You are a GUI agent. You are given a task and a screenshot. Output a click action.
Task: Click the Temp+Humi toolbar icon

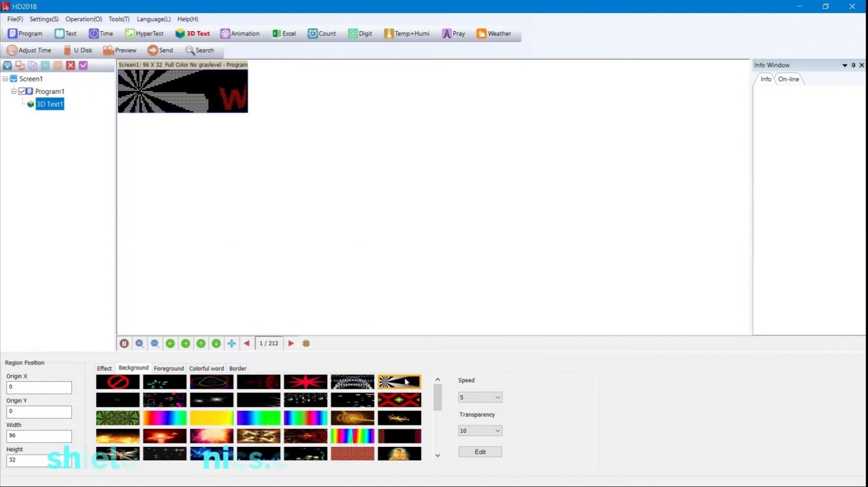406,33
